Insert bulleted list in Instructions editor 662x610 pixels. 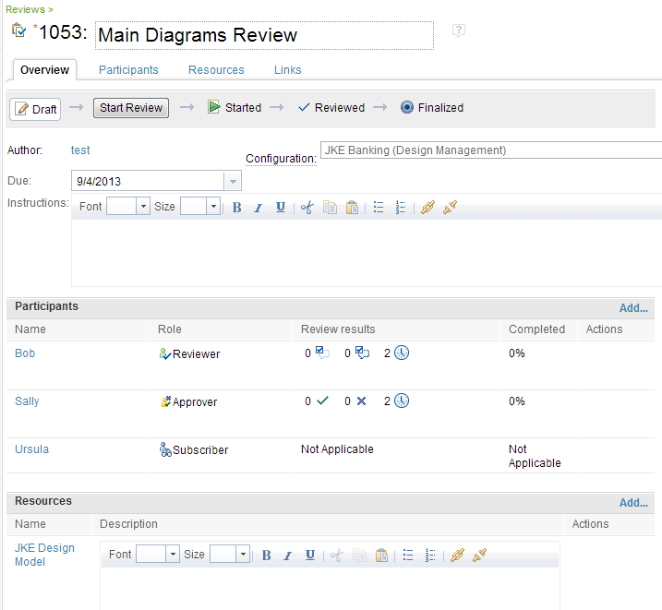379,207
